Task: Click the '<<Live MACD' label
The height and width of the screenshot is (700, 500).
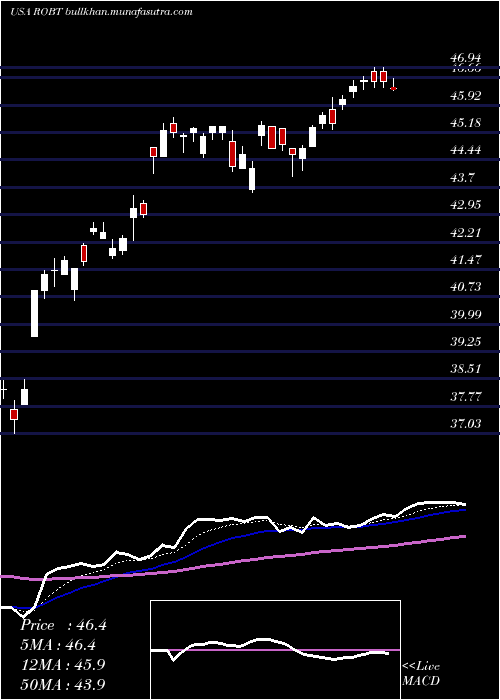Action: tap(421, 674)
